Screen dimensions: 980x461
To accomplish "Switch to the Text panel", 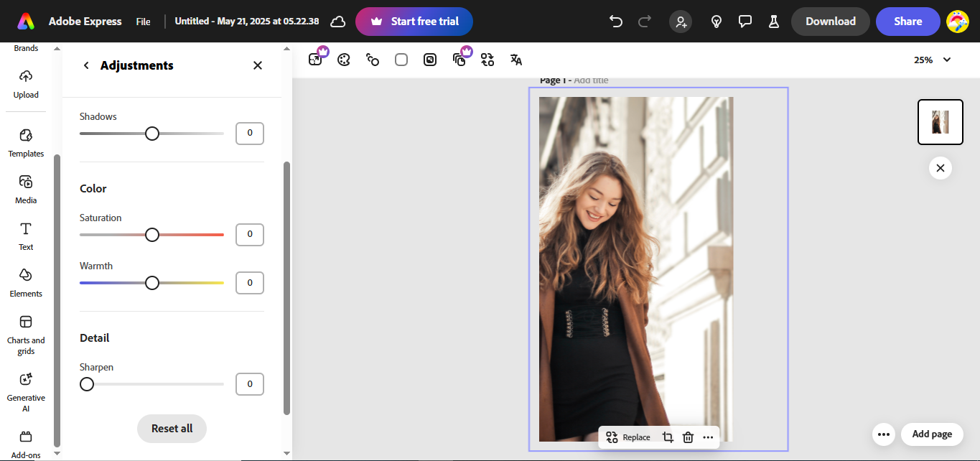I will pyautogui.click(x=26, y=236).
